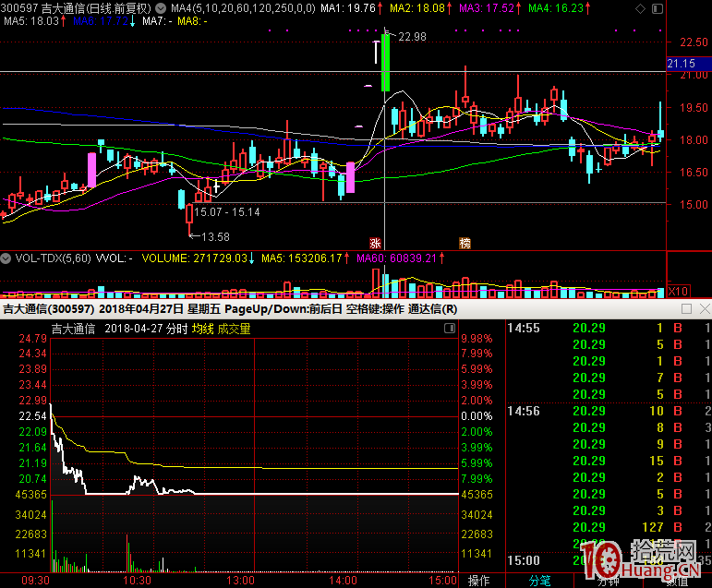Click the 13.58 low price label
Image resolution: width=712 pixels, height=588 pixels.
click(x=215, y=237)
